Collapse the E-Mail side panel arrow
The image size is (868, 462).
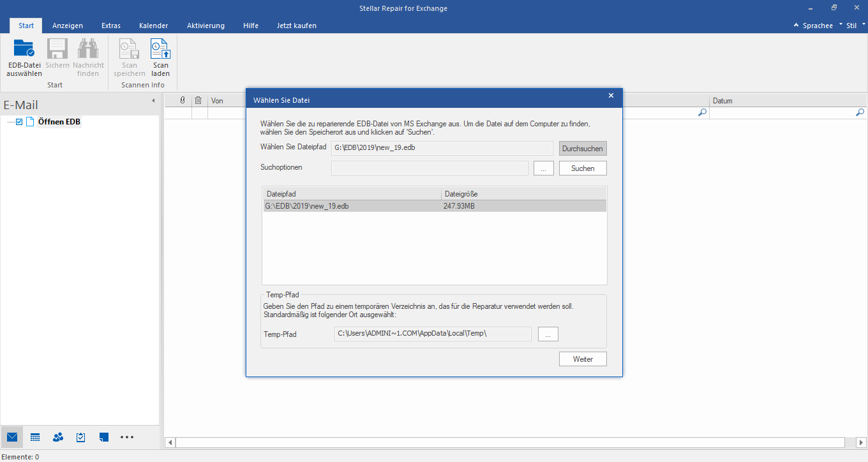point(153,101)
